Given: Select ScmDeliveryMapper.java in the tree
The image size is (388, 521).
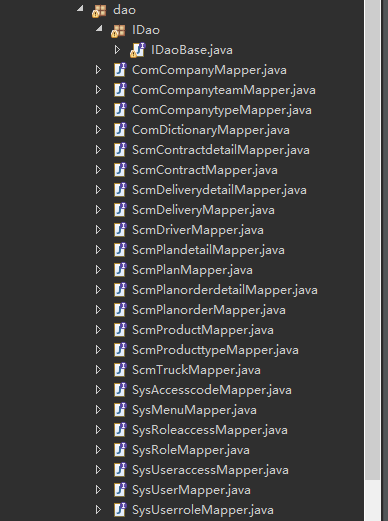Looking at the screenshot, I should (x=203, y=210).
